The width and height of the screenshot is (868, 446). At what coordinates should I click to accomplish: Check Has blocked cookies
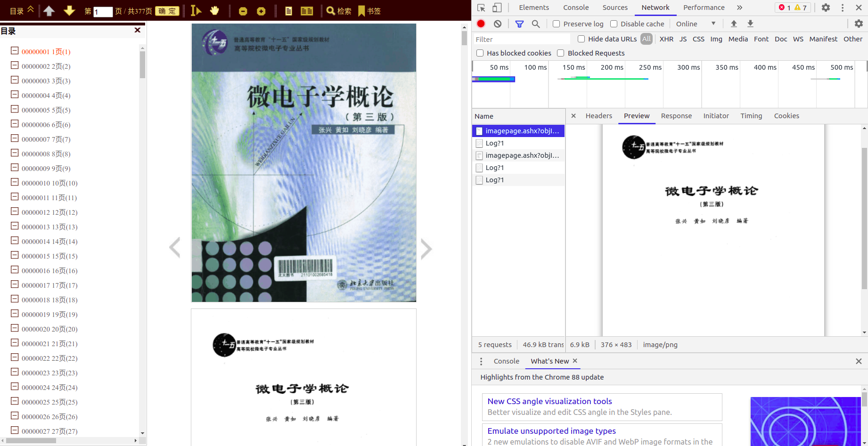[x=480, y=53]
